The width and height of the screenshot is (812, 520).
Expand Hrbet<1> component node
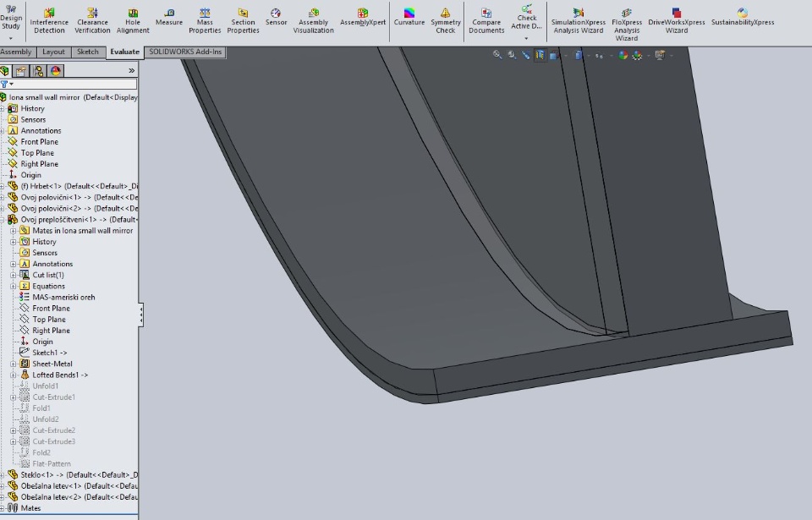pyautogui.click(x=2, y=186)
